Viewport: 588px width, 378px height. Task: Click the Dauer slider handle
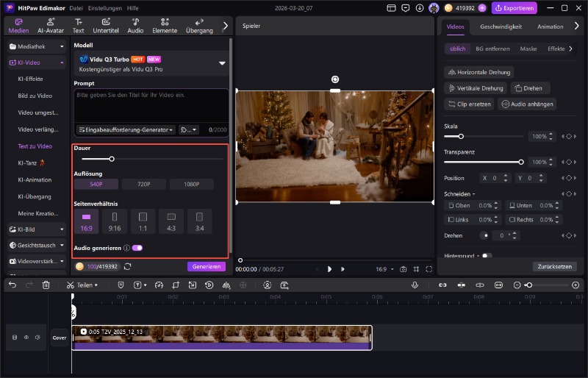click(112, 159)
